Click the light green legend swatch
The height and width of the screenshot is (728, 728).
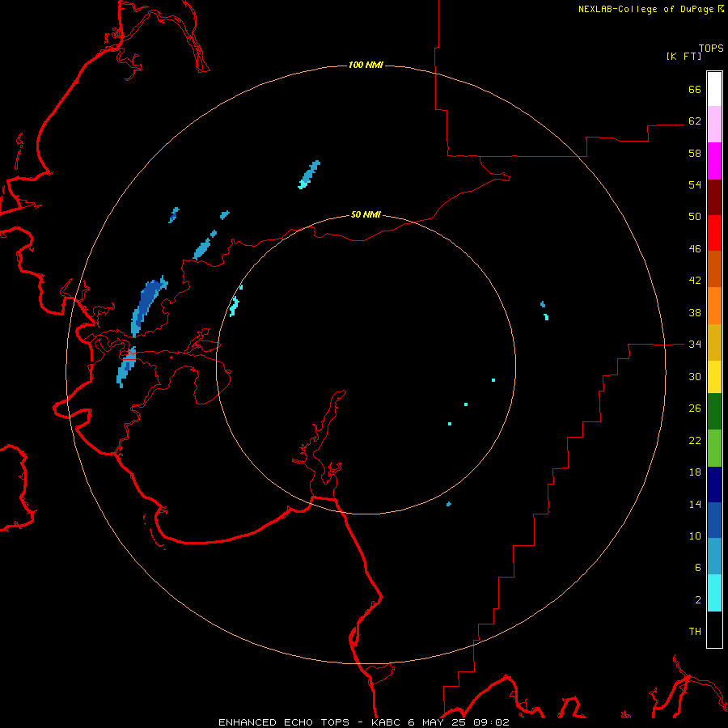714,448
